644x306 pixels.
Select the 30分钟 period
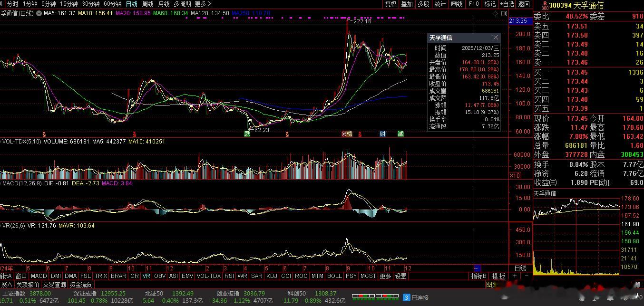point(90,4)
